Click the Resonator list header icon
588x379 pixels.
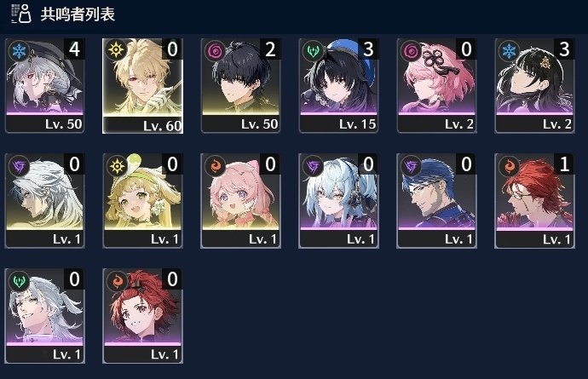click(x=21, y=14)
